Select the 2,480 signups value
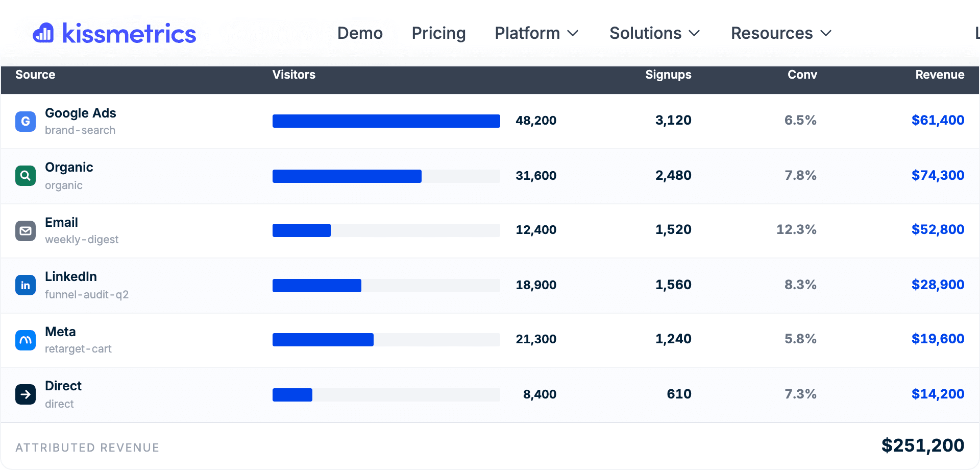The width and height of the screenshot is (980, 470). point(673,176)
